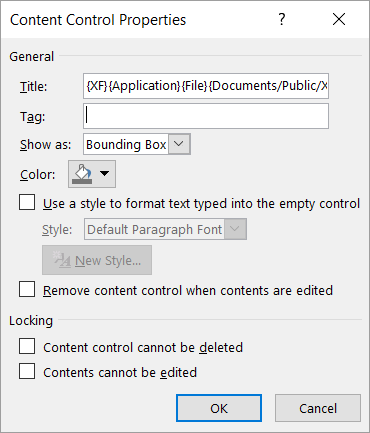Close the Content Control Properties dialog
The image size is (370, 433).
pos(339,19)
